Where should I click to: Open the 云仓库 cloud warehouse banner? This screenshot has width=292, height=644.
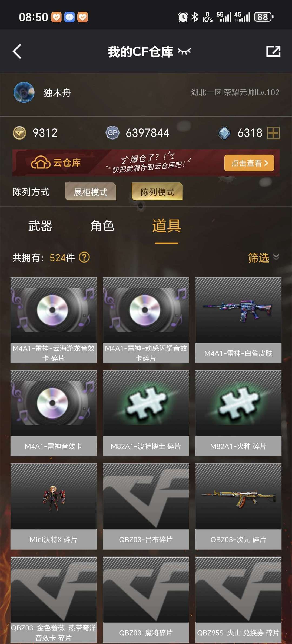point(146,163)
